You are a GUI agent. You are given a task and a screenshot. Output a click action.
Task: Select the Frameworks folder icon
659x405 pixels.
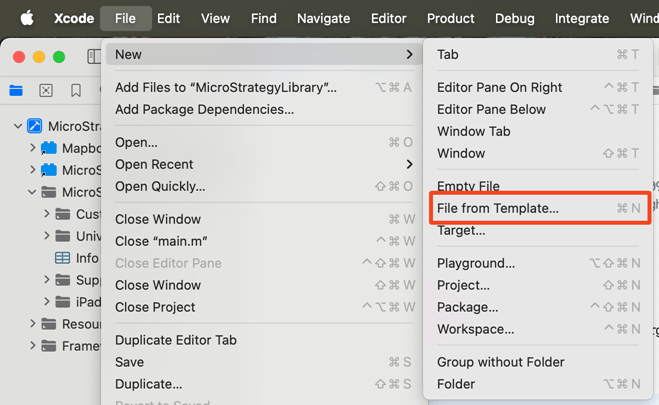coord(49,346)
